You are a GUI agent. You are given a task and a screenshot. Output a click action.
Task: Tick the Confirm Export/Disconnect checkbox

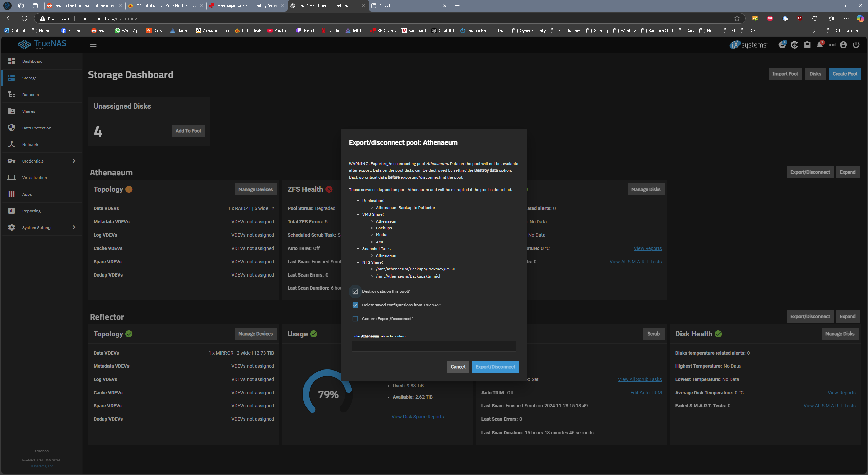click(x=355, y=319)
